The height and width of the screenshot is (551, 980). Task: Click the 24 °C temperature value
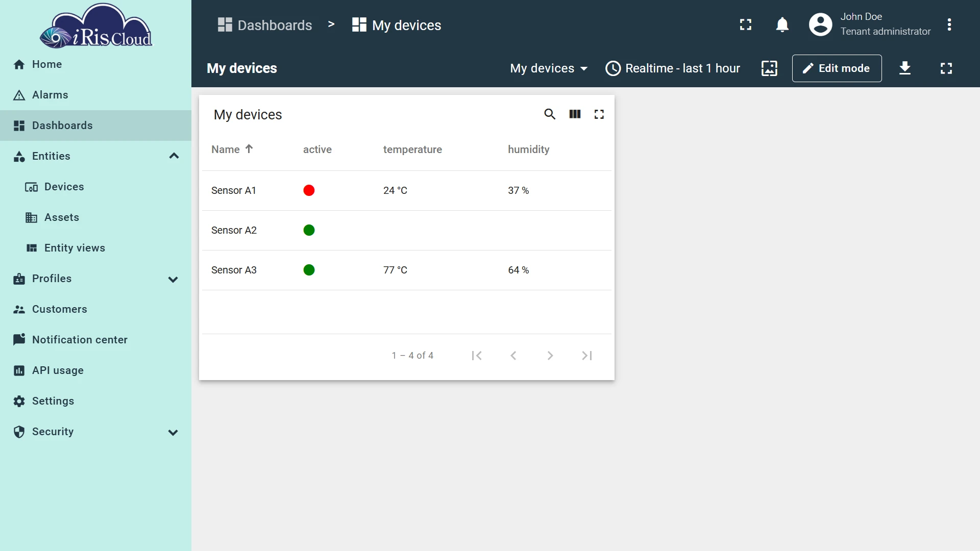click(395, 190)
